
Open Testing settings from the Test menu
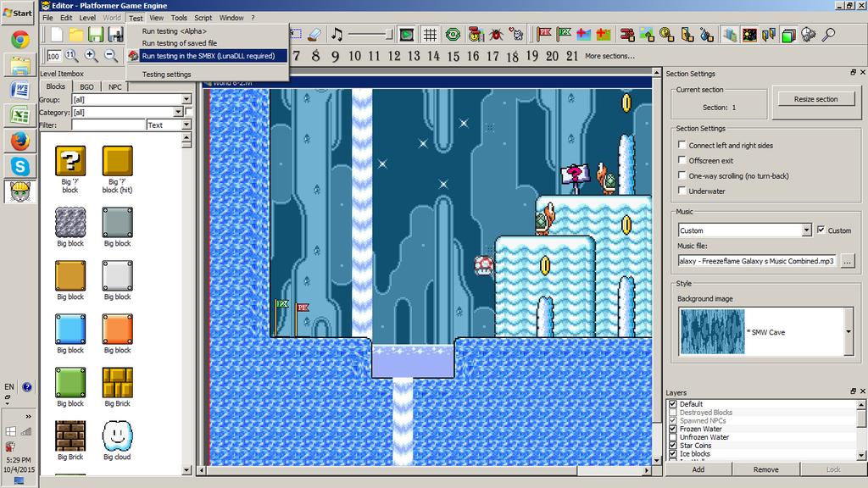pyautogui.click(x=167, y=75)
